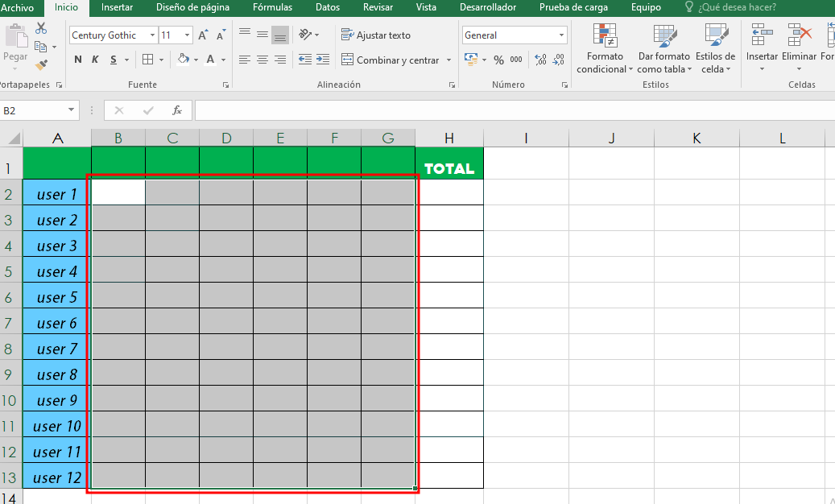Click the percent style icon
The height and width of the screenshot is (504, 835).
[x=498, y=60]
